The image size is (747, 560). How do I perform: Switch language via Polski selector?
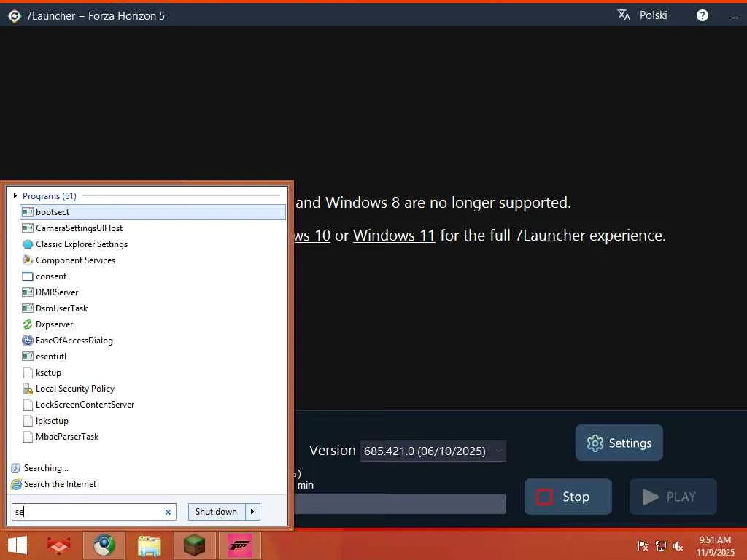[653, 15]
